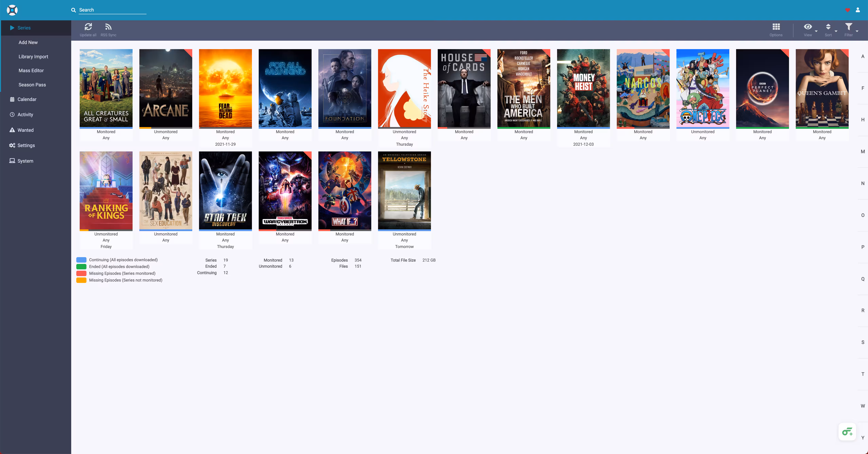Open the user account icon
Viewport: 868px width, 454px height.
(857, 10)
